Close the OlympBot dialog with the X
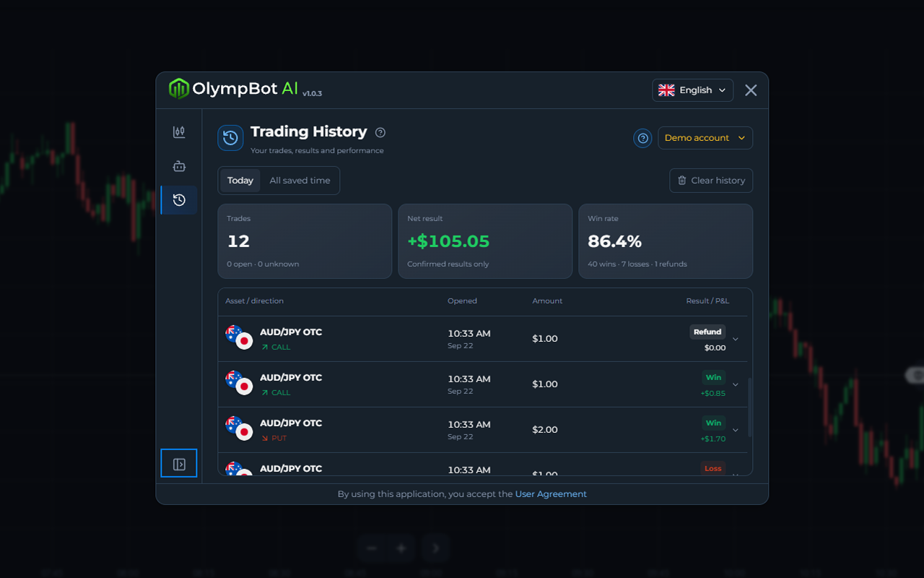 (x=751, y=90)
